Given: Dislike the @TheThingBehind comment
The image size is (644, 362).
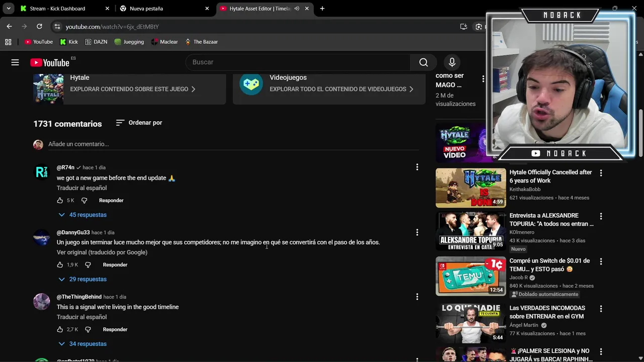Looking at the screenshot, I should click(x=88, y=330).
